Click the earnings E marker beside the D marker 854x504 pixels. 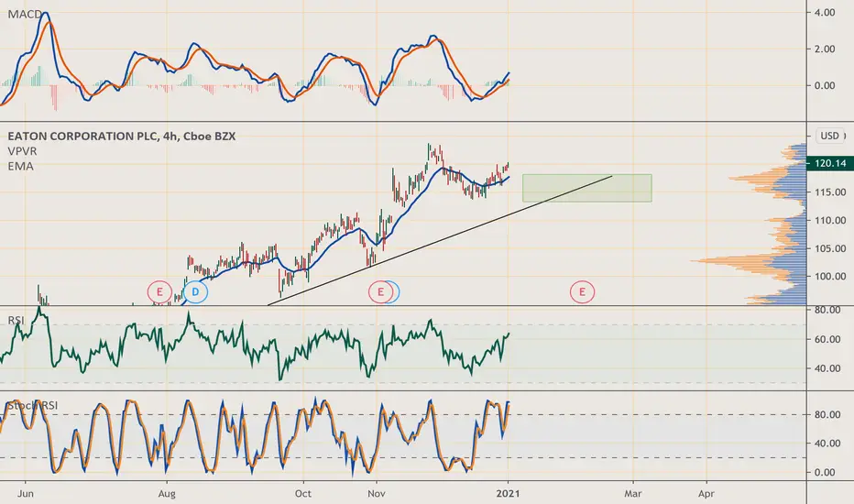[159, 292]
